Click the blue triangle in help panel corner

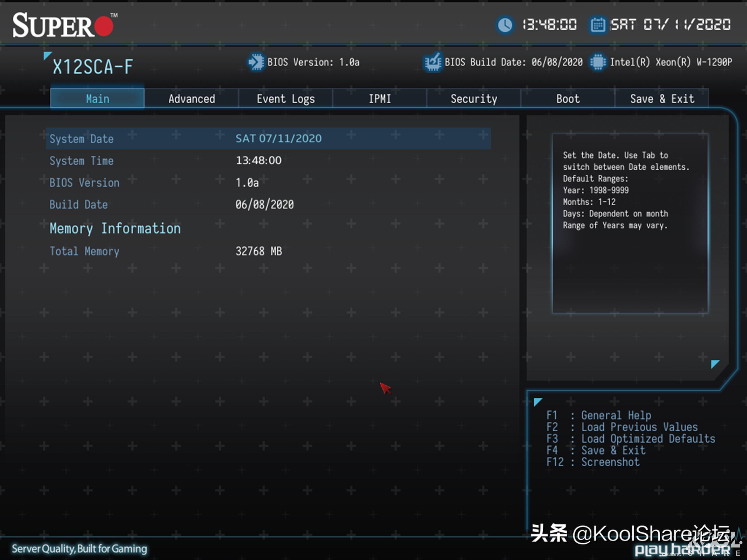(715, 364)
